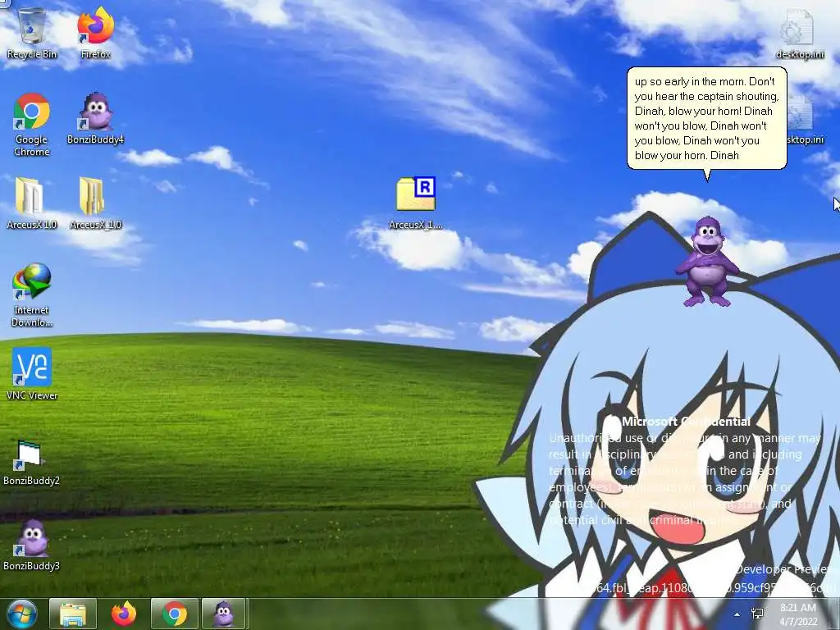Click the purple Bonzi gorilla character
The image size is (840, 630).
(x=708, y=262)
